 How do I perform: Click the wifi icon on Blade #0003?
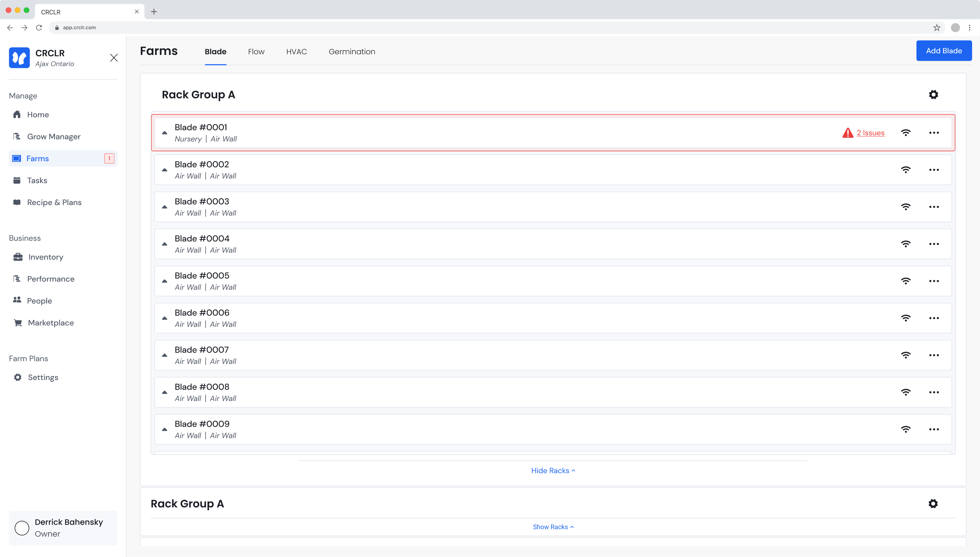(905, 207)
